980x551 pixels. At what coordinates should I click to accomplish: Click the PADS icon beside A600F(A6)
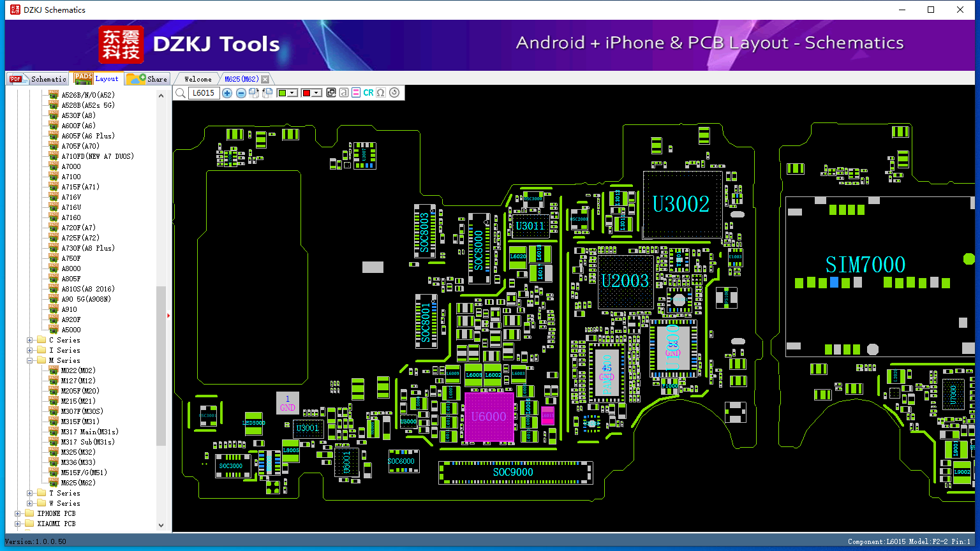54,126
